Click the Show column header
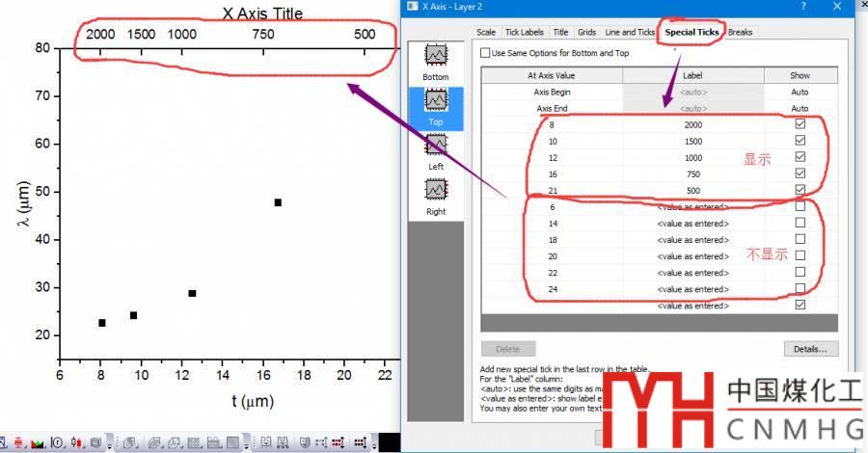Viewport: 868px width, 453px height. coord(800,75)
